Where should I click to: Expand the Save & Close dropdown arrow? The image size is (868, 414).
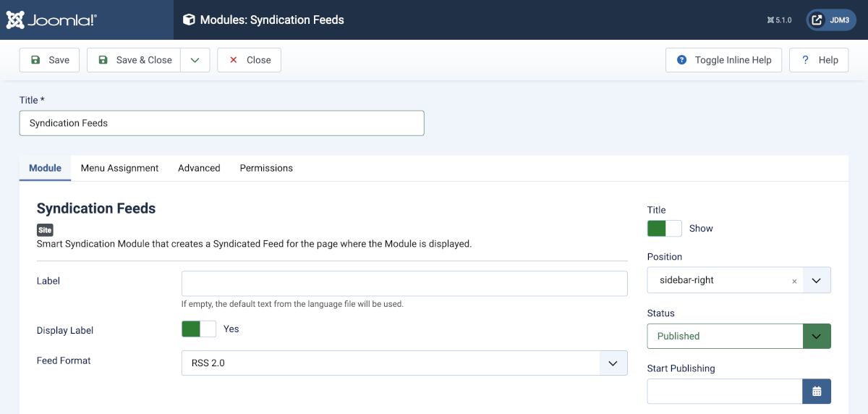[x=195, y=60]
